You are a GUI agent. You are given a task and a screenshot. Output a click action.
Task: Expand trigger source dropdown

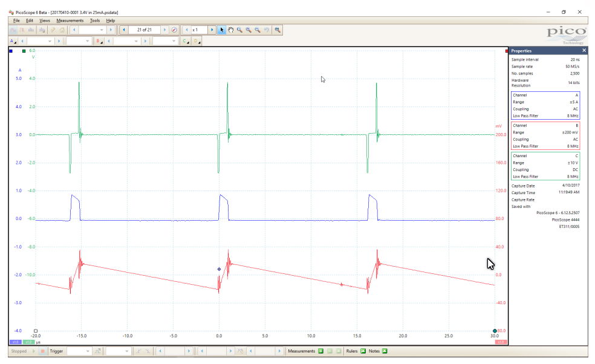coord(128,351)
